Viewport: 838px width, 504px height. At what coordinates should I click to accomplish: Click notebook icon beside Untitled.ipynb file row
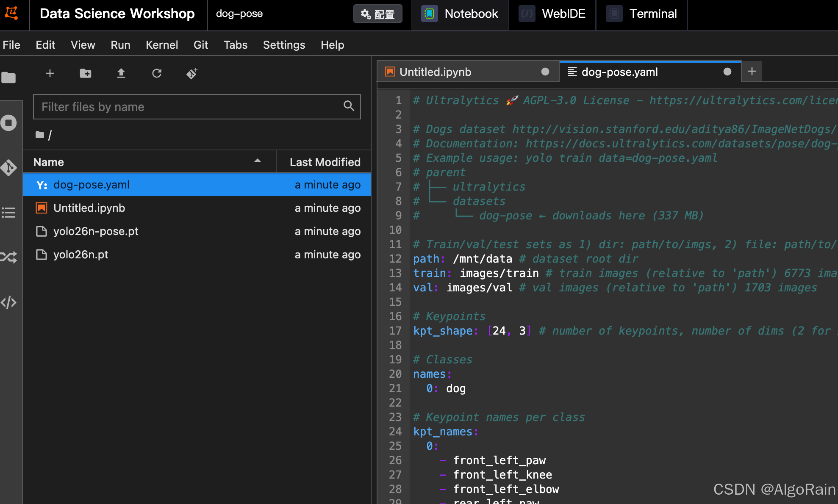tap(42, 208)
